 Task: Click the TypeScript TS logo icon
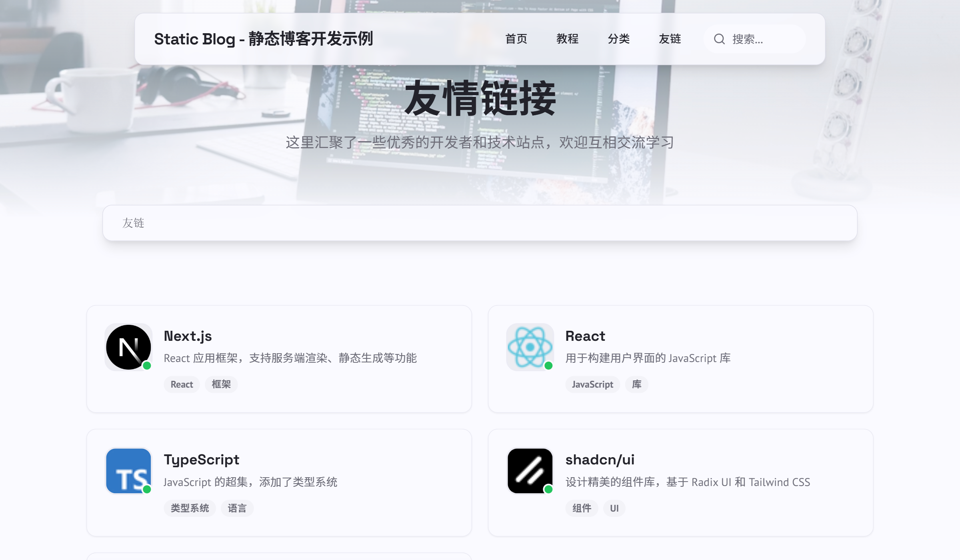(x=128, y=471)
